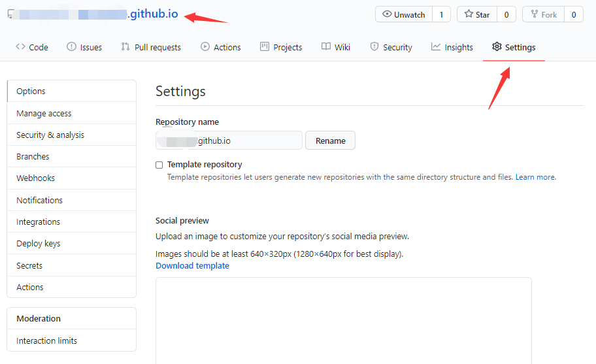The height and width of the screenshot is (364, 596).
Task: Click the Rename button
Action: point(330,141)
